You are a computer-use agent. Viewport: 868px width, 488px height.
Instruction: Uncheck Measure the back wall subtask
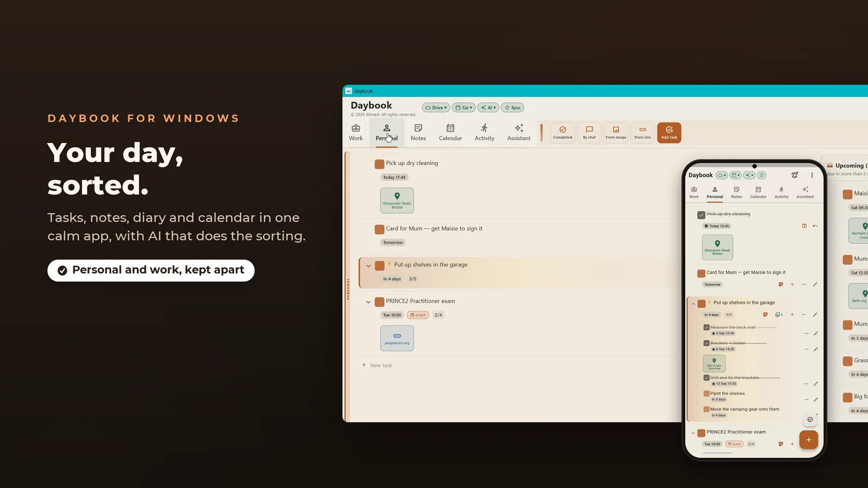click(x=706, y=328)
